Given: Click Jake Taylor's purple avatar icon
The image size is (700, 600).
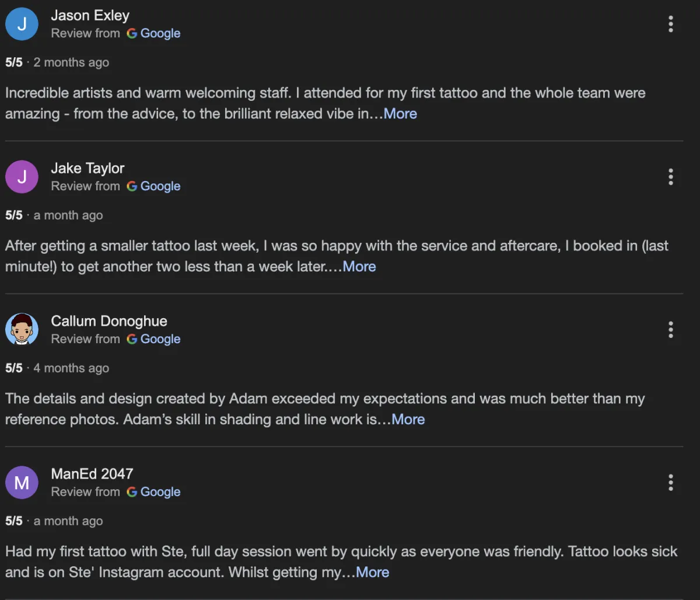Looking at the screenshot, I should pyautogui.click(x=22, y=177).
